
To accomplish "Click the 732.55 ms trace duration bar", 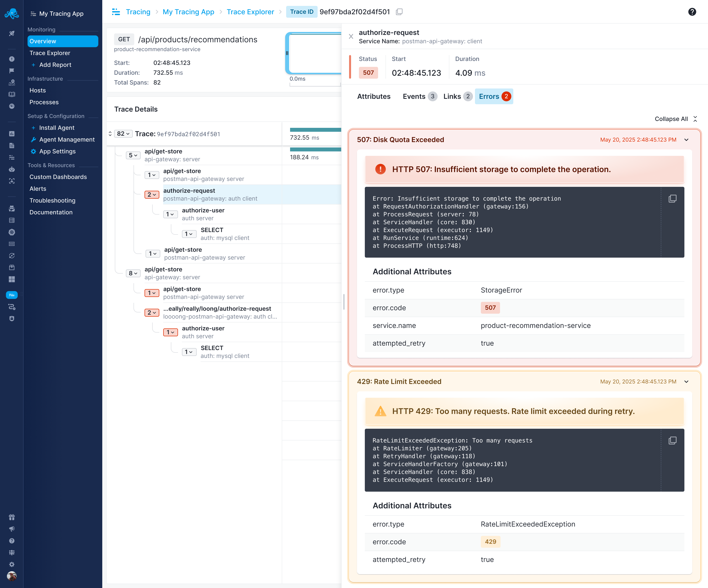I will coord(316,130).
